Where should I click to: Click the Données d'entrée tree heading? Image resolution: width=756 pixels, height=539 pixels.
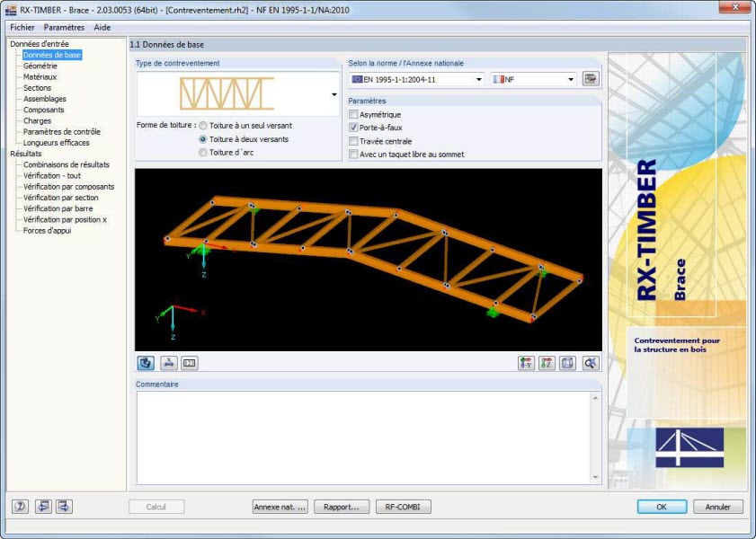click(40, 44)
